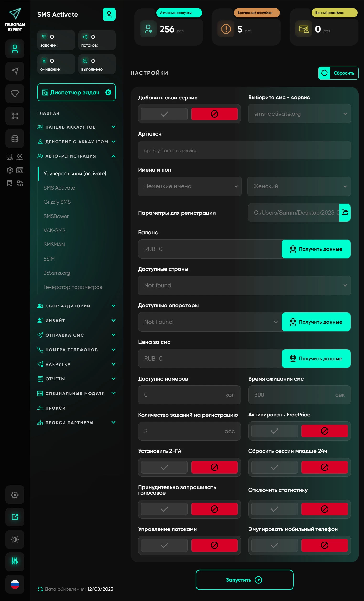Viewport: 364px width, 601px height.
Task: Open the grey paper-plane messaging icon in left rail
Action: click(15, 71)
